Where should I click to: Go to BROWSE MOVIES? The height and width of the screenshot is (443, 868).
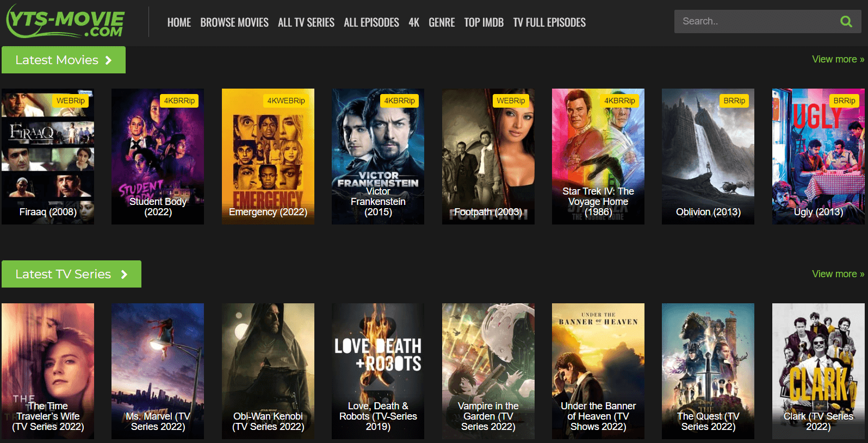234,22
